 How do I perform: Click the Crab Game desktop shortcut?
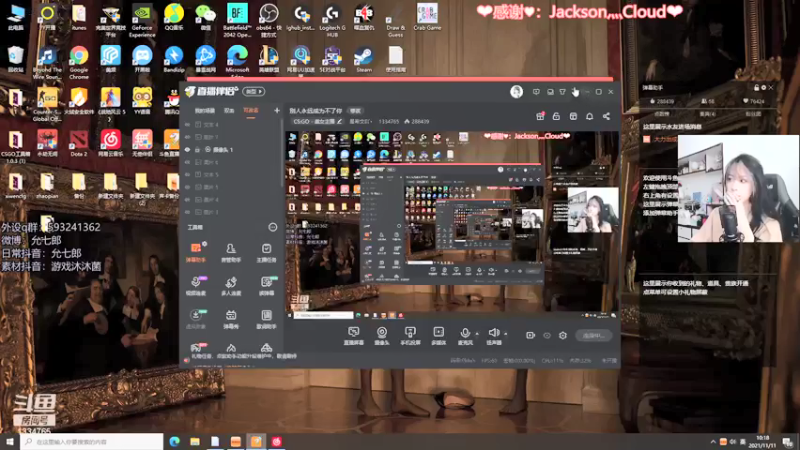427,17
